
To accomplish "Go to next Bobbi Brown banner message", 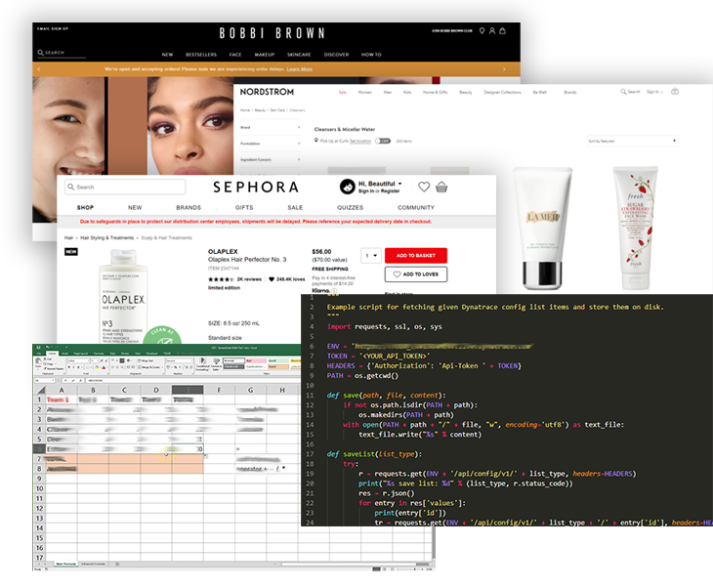I will coord(504,69).
